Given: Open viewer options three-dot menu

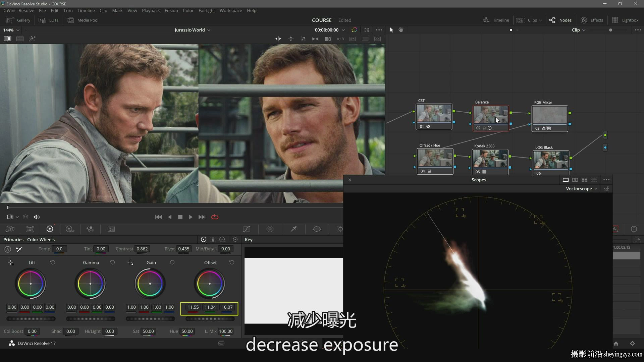Looking at the screenshot, I should (x=379, y=30).
